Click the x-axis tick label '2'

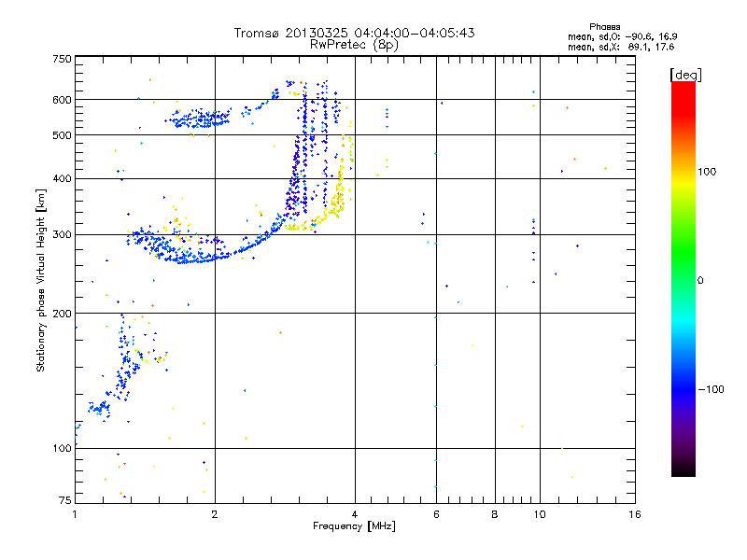tap(215, 514)
